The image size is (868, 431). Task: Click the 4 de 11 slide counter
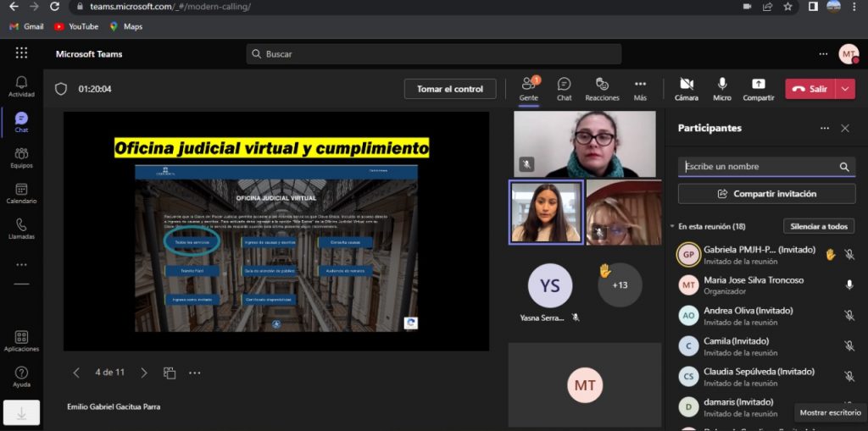click(109, 373)
